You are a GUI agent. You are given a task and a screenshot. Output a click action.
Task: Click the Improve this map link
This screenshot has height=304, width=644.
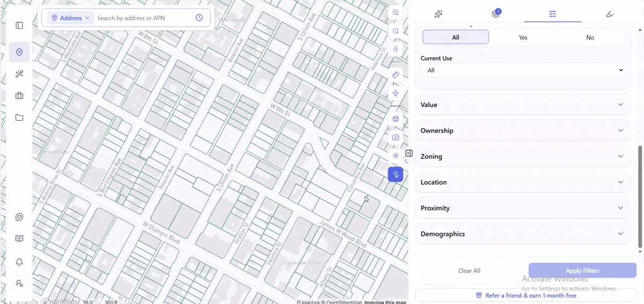[x=385, y=302]
